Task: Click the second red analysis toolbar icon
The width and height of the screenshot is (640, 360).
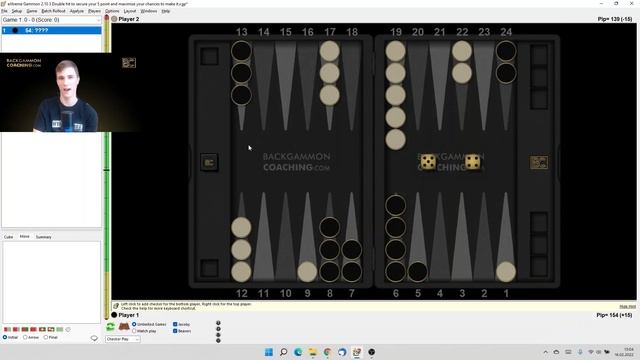Action: pyautogui.click(x=16, y=329)
